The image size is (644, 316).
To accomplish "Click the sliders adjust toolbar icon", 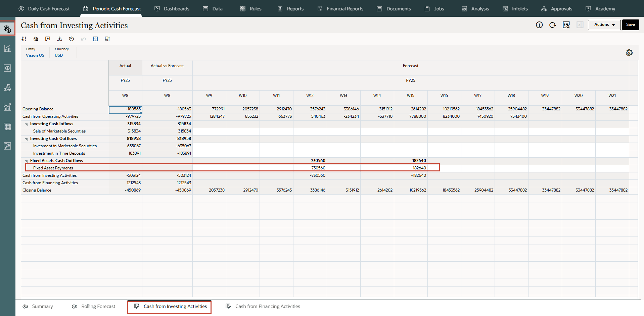I will (x=24, y=39).
